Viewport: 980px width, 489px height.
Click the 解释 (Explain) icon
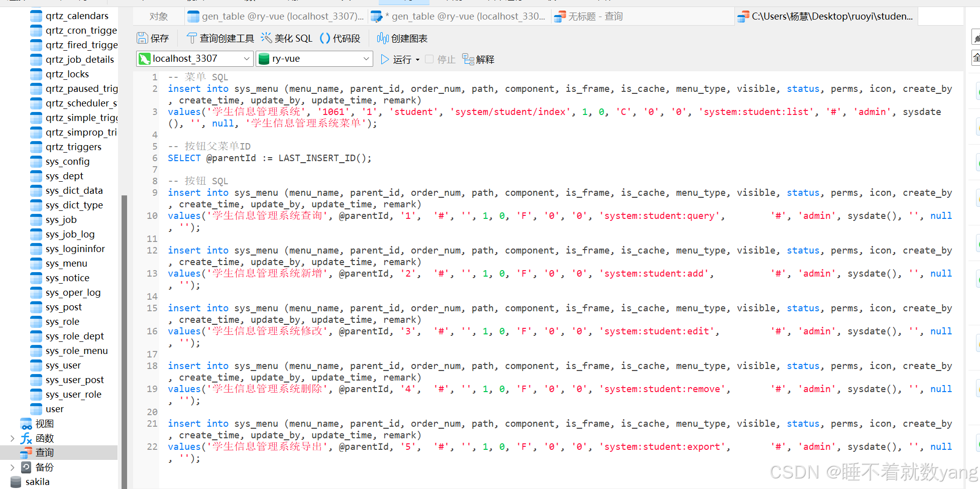coord(468,59)
